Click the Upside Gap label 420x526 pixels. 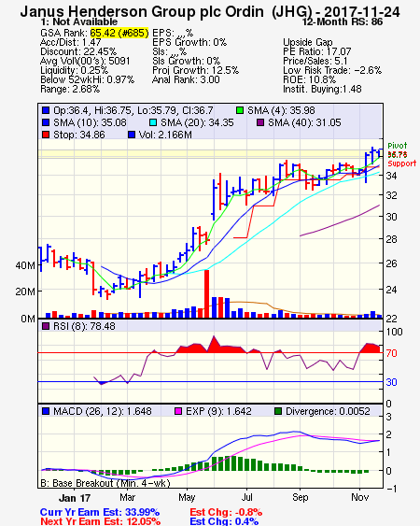point(308,42)
